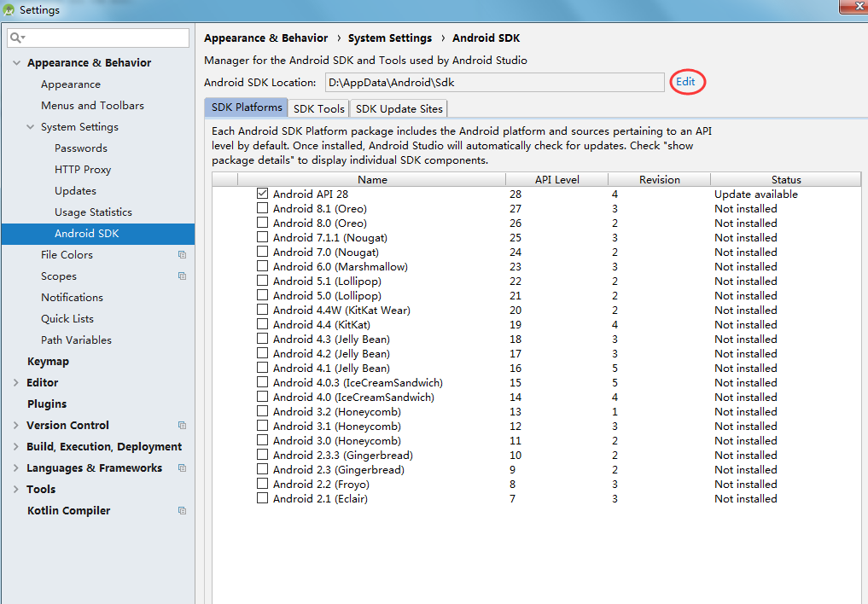Click the project-level icon beside File Colors
Image resolution: width=868 pixels, height=604 pixels.
click(x=181, y=254)
